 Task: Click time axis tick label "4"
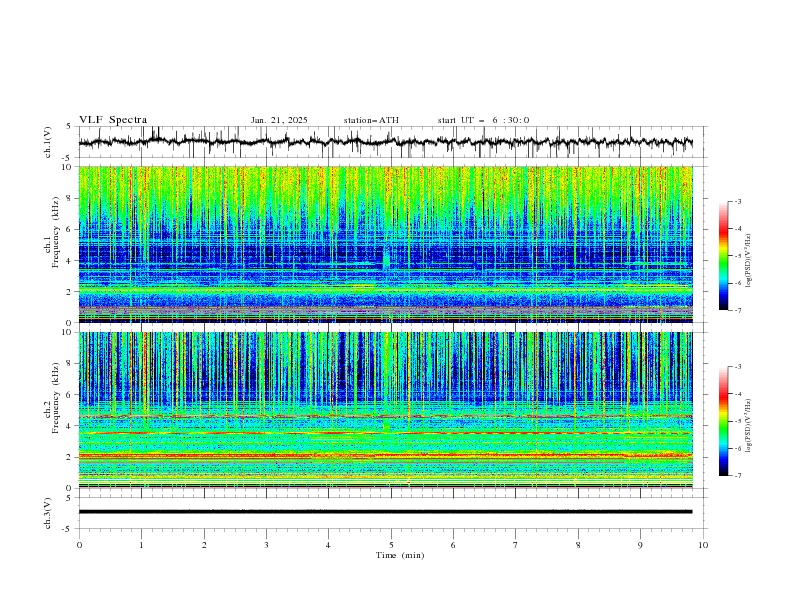328,545
